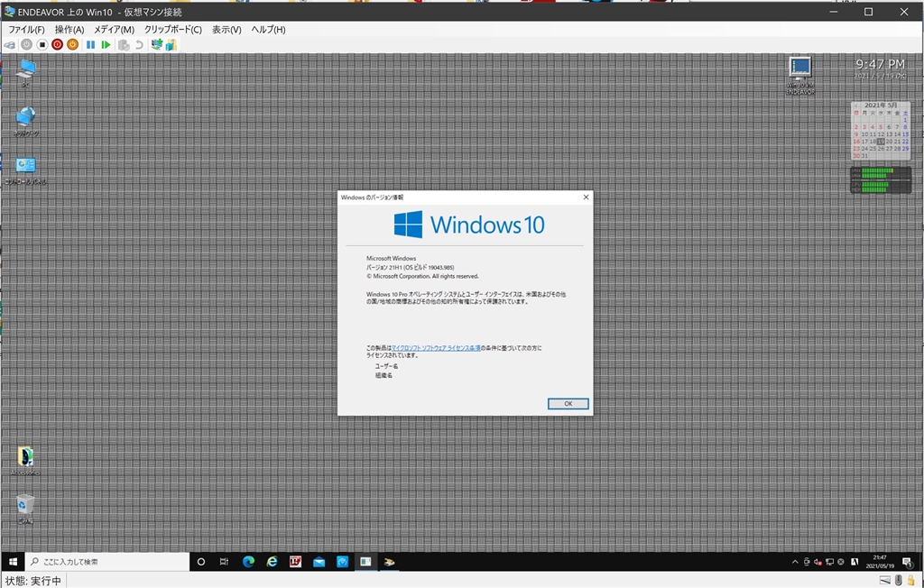Expand the hidden system tray icons chevron
Screen dimensions: 924x588
click(795, 562)
